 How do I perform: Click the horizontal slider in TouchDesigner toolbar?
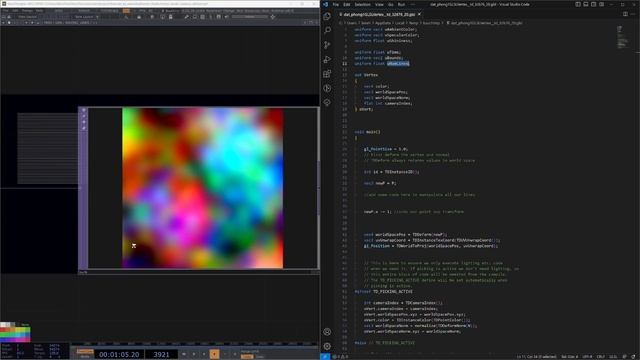[249, 17]
